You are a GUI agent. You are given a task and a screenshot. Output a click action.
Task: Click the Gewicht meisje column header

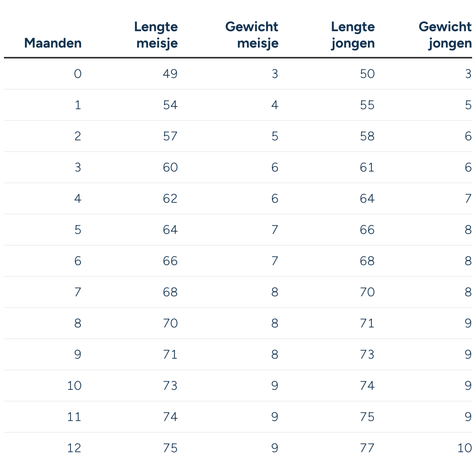click(x=252, y=35)
